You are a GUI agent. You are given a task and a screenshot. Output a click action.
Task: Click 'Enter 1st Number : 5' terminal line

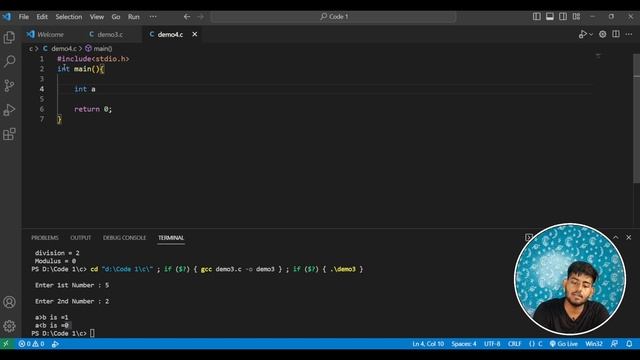tap(72, 285)
